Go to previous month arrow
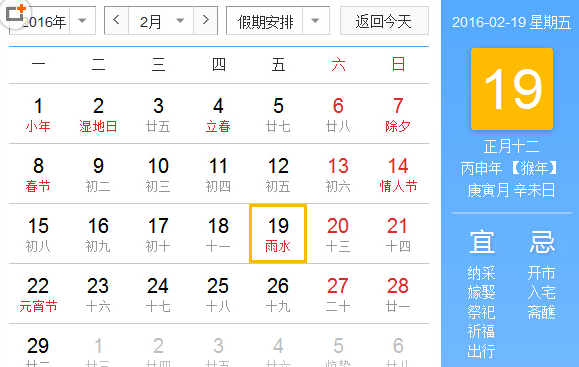The width and height of the screenshot is (579, 367). (116, 20)
